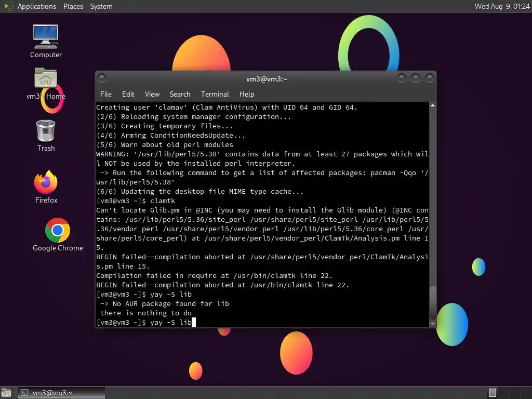Click the terminal icon in taskbar entry
532x399 pixels.
pos(24,393)
